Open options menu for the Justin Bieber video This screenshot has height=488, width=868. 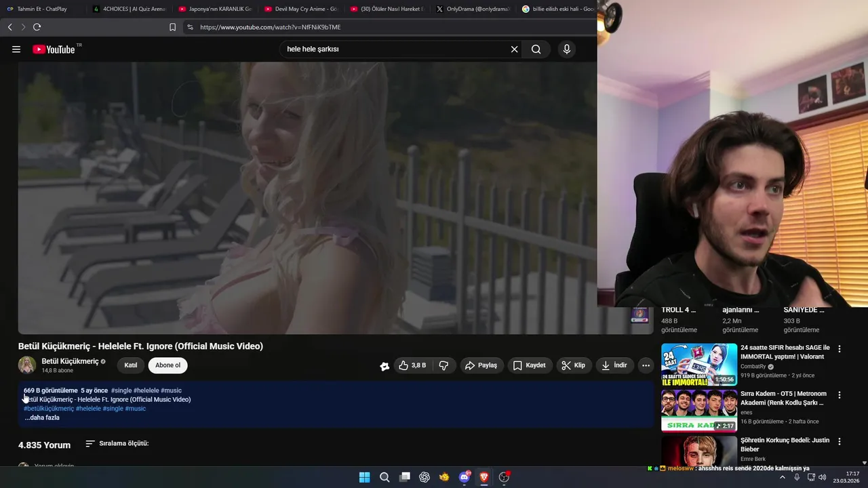tap(840, 441)
